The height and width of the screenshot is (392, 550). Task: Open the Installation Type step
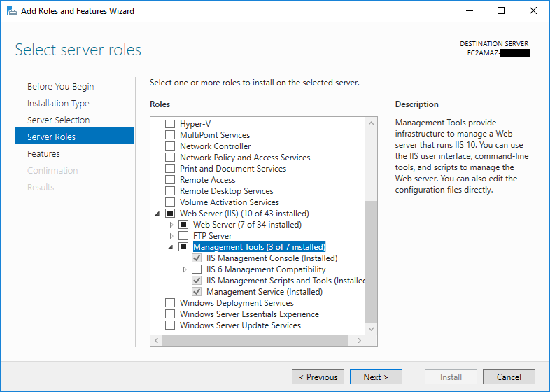coord(58,103)
